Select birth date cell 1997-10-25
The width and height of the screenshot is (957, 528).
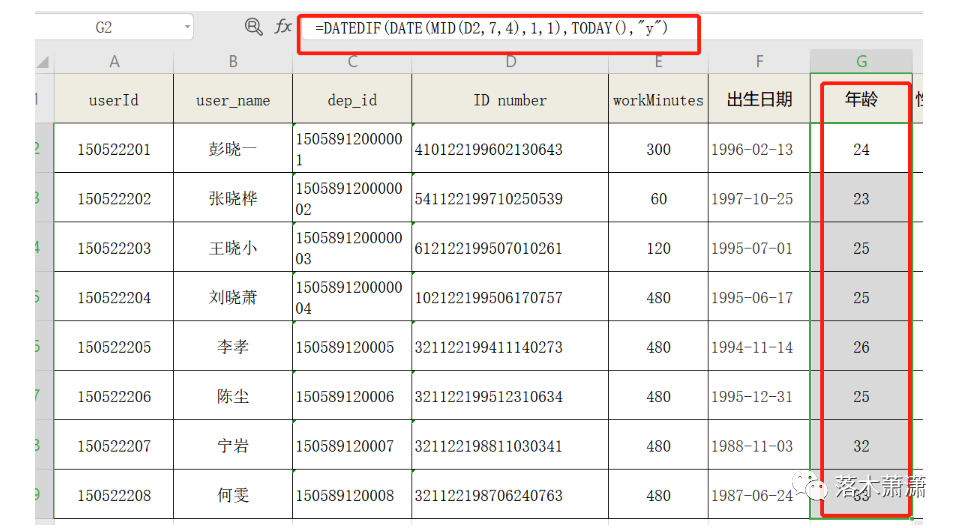(x=759, y=198)
